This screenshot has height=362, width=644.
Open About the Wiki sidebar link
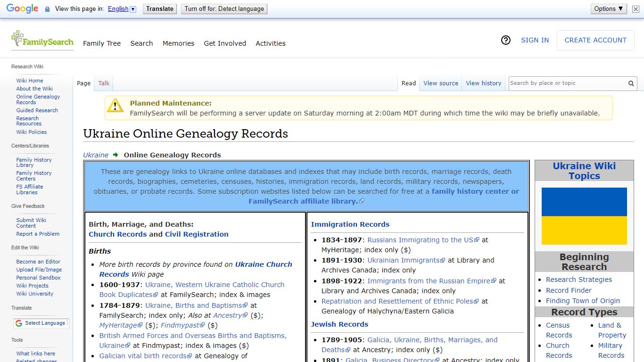pos(34,89)
